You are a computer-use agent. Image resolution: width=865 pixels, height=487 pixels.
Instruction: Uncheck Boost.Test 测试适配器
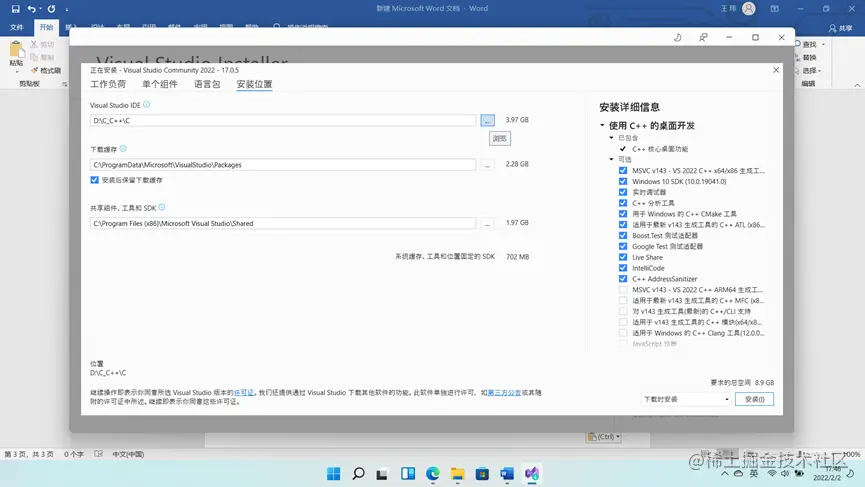click(x=623, y=236)
